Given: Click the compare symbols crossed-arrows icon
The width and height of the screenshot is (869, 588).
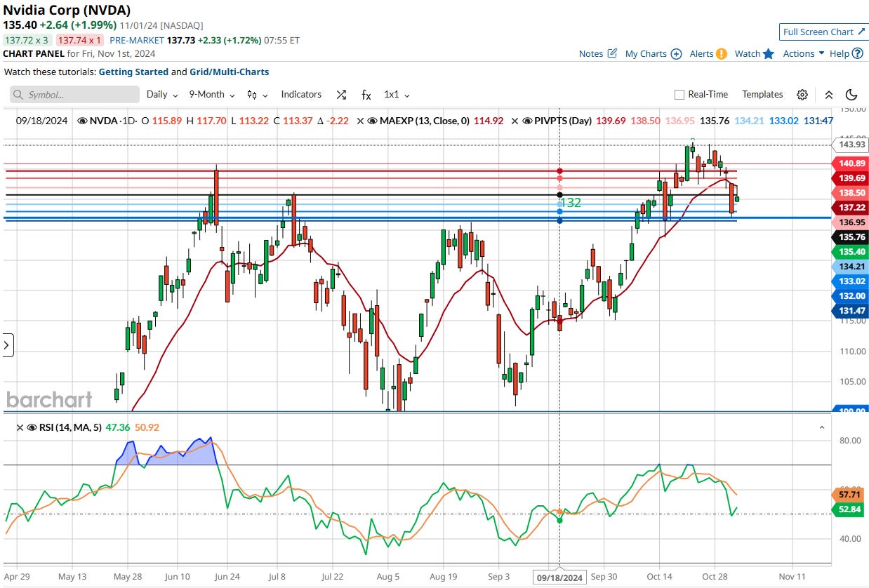Looking at the screenshot, I should coord(341,95).
